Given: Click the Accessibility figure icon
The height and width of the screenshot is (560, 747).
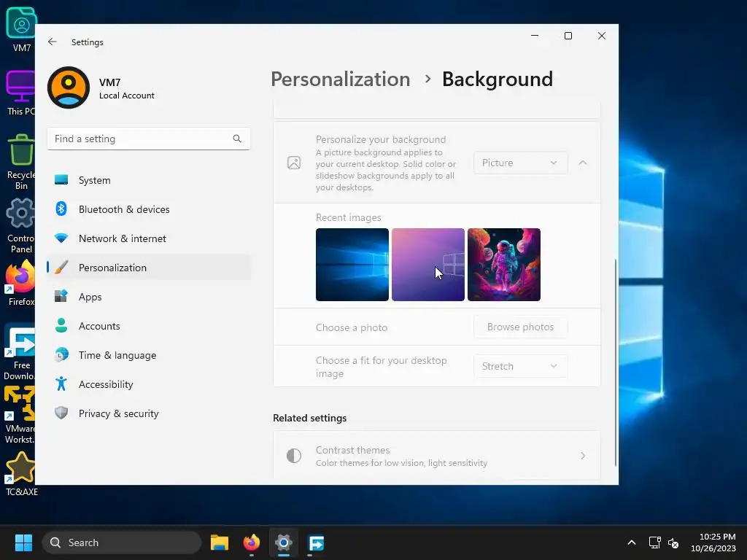Looking at the screenshot, I should (x=61, y=384).
